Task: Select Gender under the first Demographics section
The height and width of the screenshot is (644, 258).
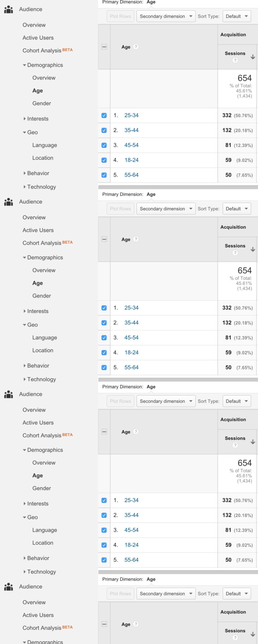Action: tap(42, 103)
